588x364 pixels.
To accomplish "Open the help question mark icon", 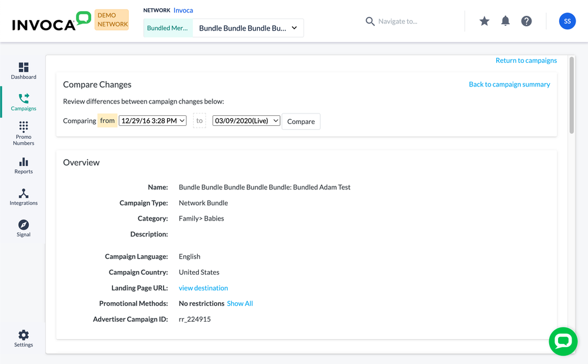I will tap(527, 21).
